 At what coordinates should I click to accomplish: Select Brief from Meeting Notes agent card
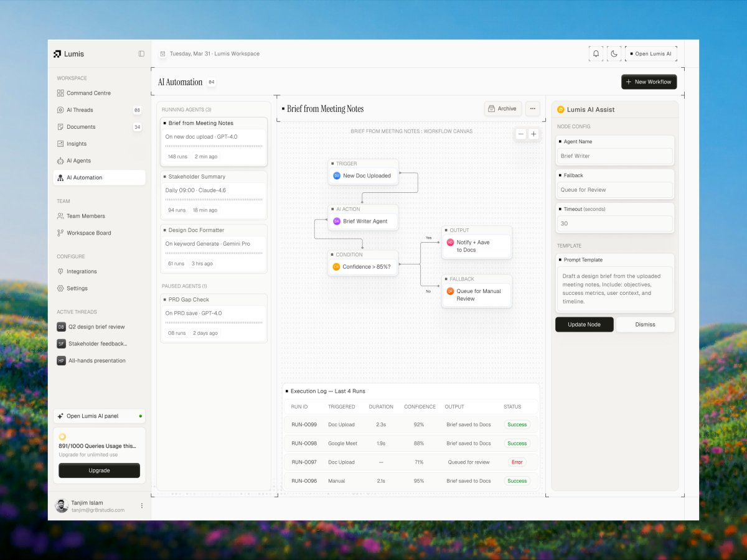(x=214, y=142)
